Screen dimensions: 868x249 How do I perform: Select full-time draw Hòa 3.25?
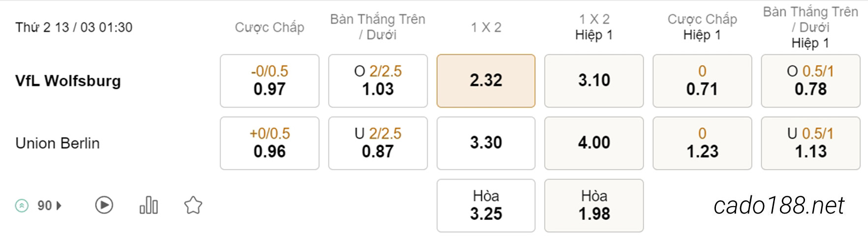pyautogui.click(x=486, y=206)
